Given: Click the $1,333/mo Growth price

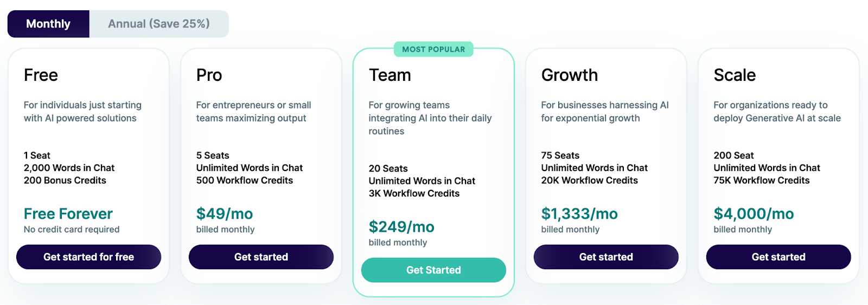Looking at the screenshot, I should tap(579, 214).
